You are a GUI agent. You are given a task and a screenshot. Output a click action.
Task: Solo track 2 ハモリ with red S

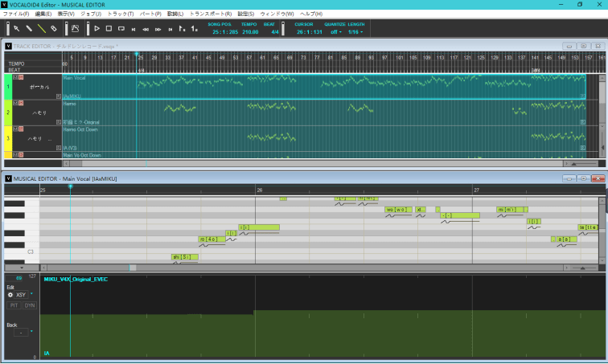[20, 103]
